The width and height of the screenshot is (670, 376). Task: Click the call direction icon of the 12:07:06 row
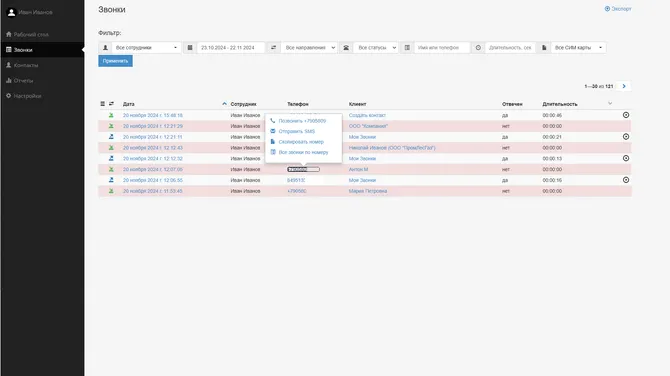coord(111,169)
